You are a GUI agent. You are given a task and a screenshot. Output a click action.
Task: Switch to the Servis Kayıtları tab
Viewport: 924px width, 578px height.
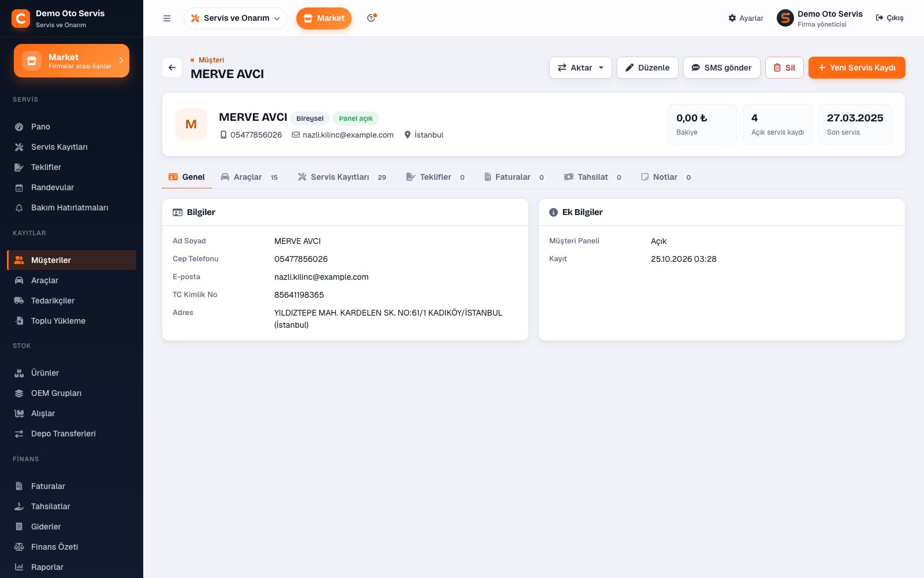coord(342,177)
